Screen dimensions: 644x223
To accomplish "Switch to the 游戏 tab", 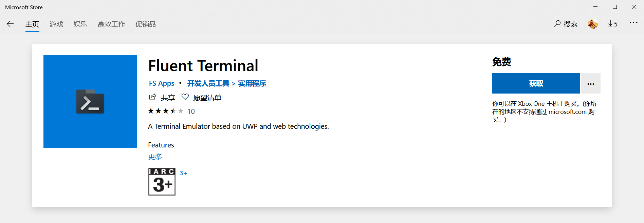I will click(x=56, y=24).
